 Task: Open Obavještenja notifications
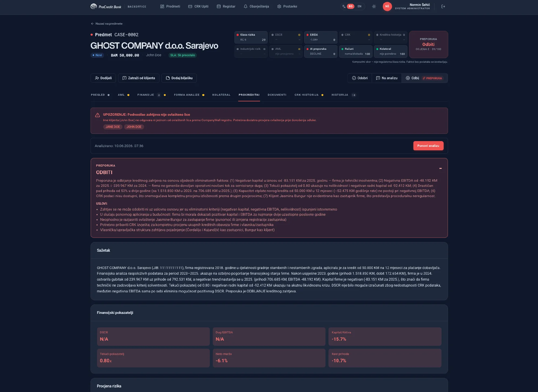click(256, 6)
